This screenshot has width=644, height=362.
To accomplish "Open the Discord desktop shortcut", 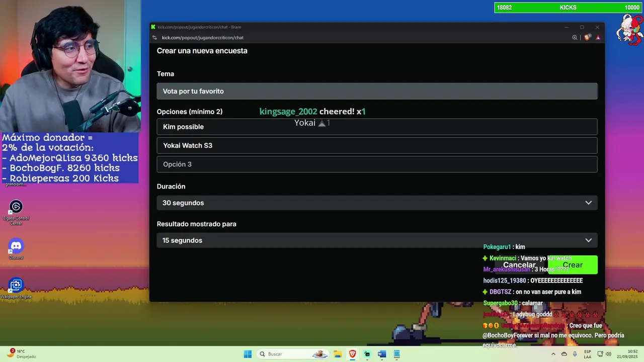I will tap(16, 249).
